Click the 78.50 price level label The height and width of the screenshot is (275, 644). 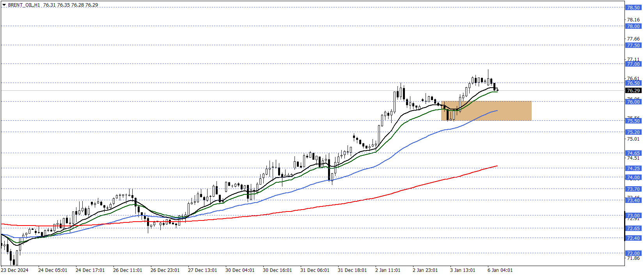[x=633, y=7]
